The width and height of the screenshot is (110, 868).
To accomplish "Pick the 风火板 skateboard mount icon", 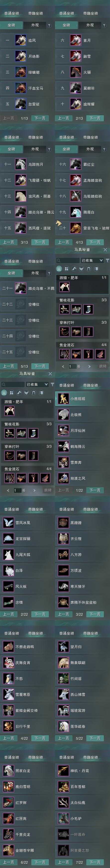I will [8, 586].
